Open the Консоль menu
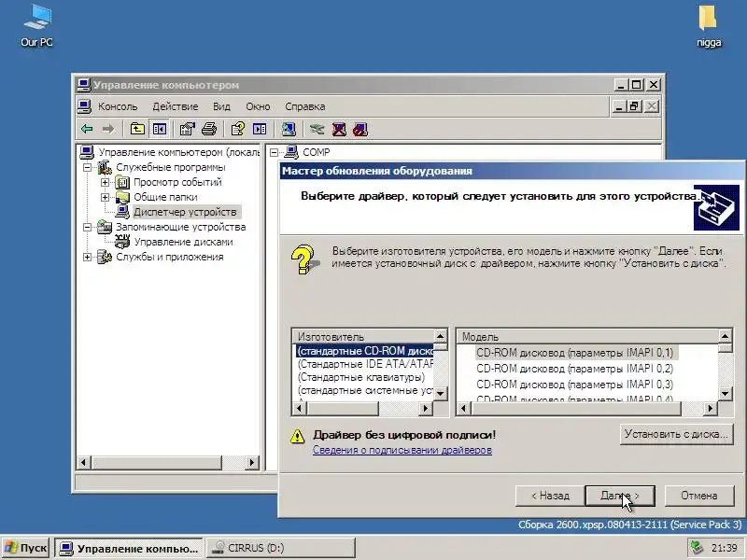This screenshot has width=747, height=560. [118, 106]
